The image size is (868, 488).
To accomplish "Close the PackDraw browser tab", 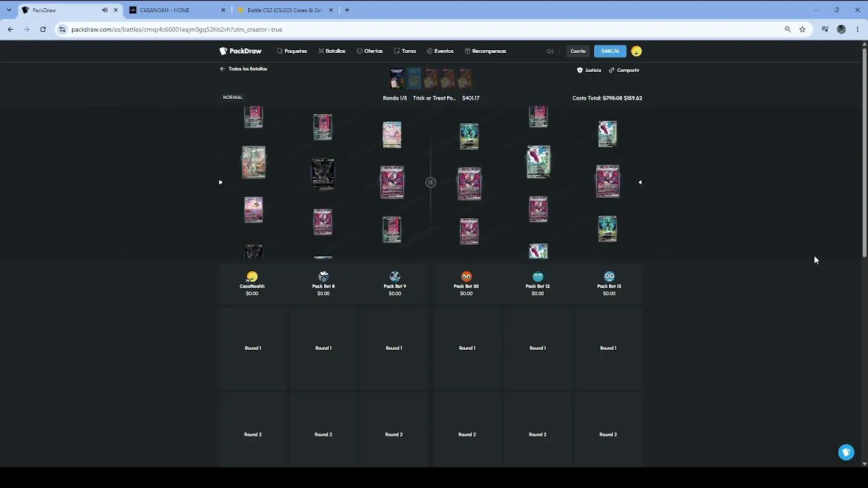I will [x=116, y=10].
